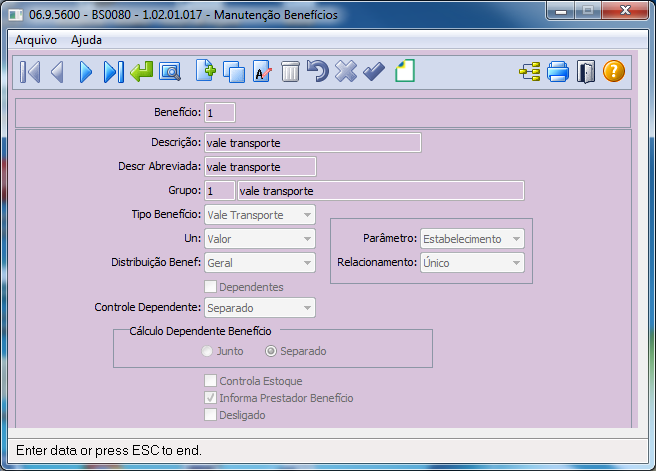
Task: Close the Manutenção Benefícios window
Action: tap(625, 11)
